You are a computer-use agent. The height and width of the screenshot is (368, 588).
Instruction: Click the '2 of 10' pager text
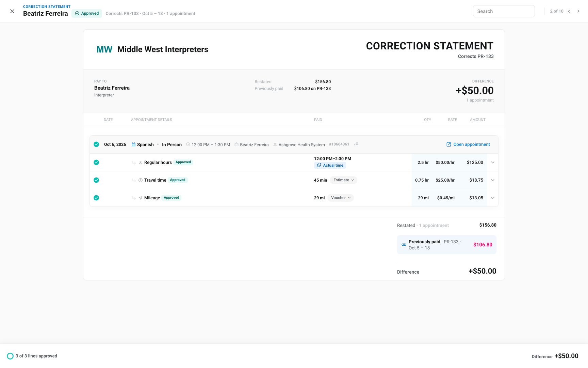[557, 11]
